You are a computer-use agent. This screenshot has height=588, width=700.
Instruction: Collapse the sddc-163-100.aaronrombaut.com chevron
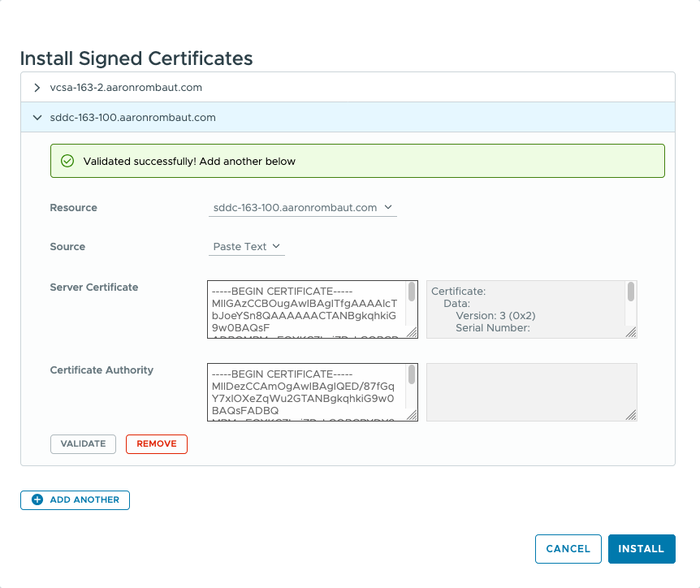click(x=37, y=118)
